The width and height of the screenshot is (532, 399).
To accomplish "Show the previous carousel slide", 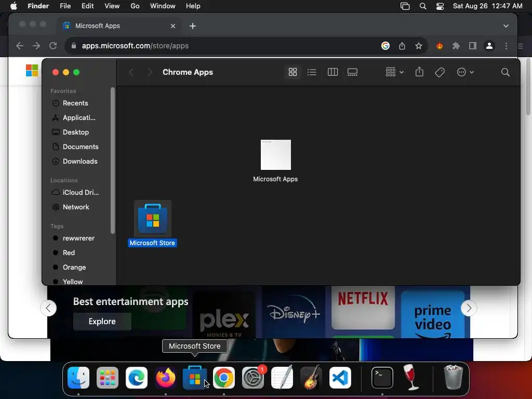I will [48, 308].
